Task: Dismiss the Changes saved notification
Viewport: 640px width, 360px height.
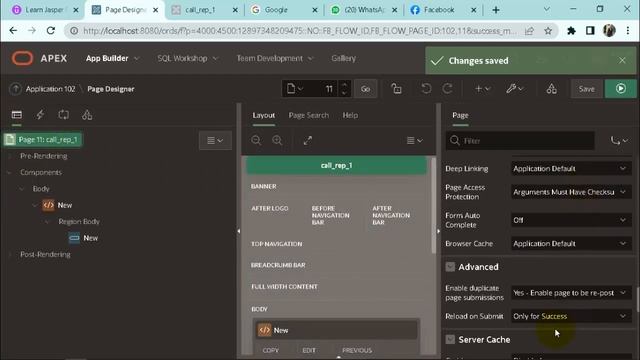Action: point(622,60)
